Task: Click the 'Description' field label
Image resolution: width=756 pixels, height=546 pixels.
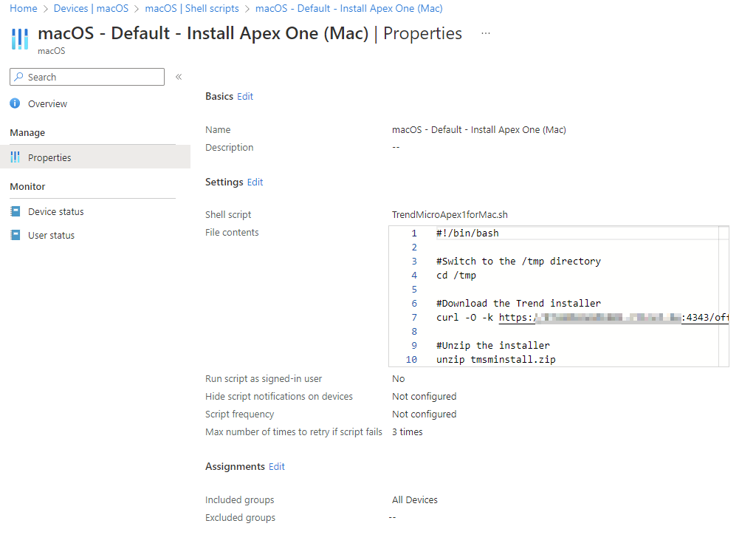Action: [229, 148]
